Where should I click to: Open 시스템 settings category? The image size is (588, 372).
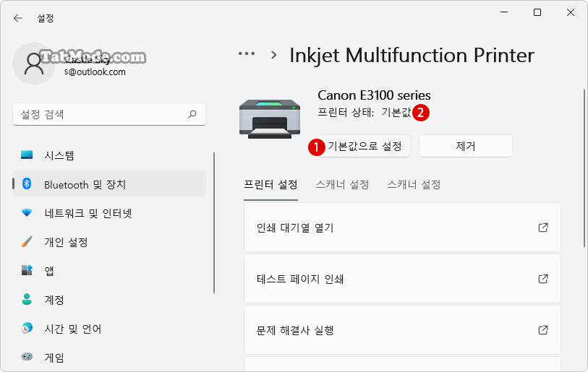pyautogui.click(x=109, y=155)
